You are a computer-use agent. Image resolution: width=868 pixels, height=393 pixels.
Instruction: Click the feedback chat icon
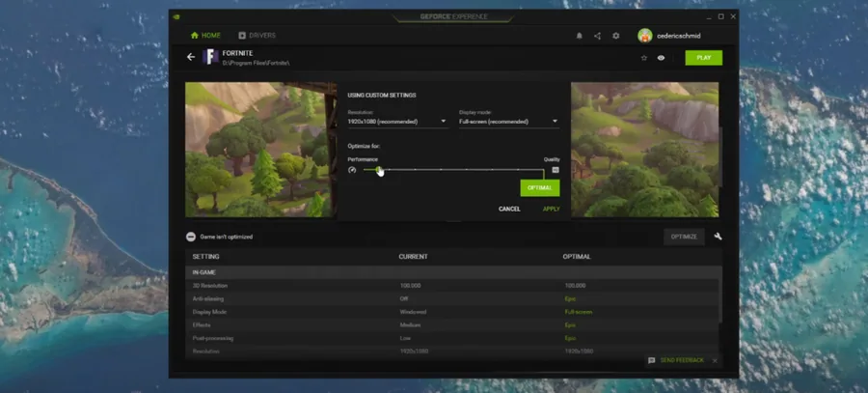pyautogui.click(x=652, y=360)
